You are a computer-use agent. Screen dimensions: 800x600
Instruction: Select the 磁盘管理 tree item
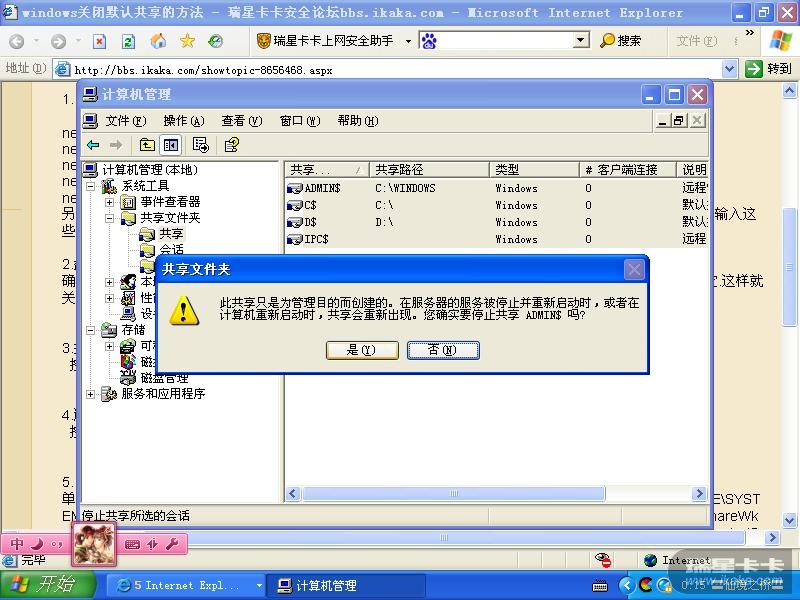(164, 379)
